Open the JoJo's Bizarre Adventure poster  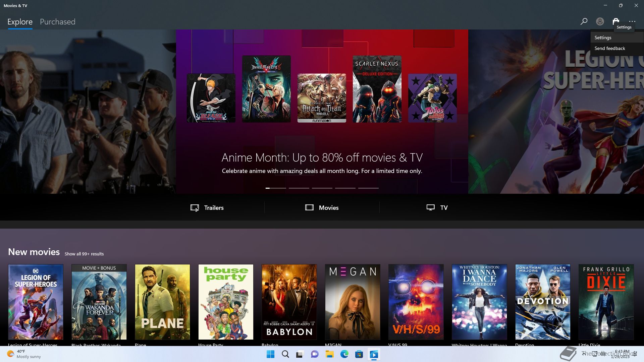432,98
